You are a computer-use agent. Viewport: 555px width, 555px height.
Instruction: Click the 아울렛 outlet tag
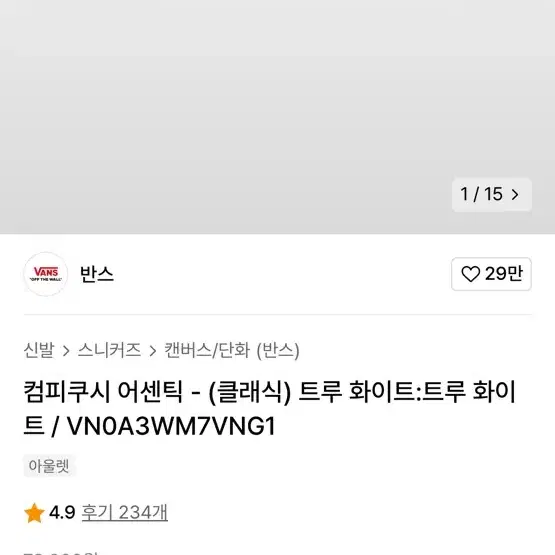coord(49,466)
